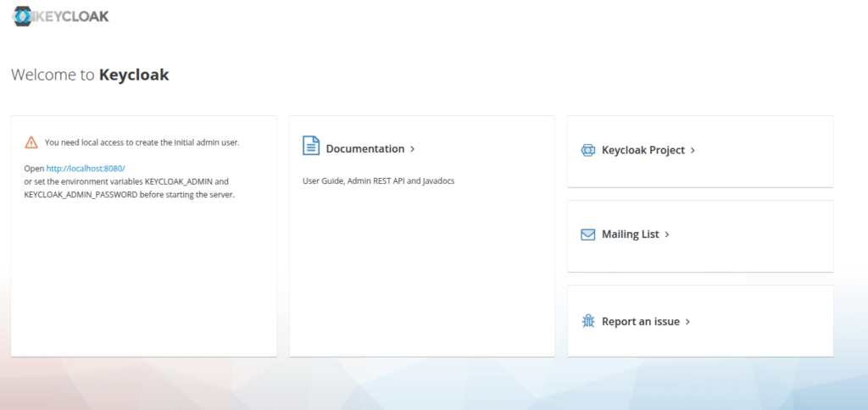The width and height of the screenshot is (868, 410).
Task: Click the Documentation page icon
Action: pos(311,146)
